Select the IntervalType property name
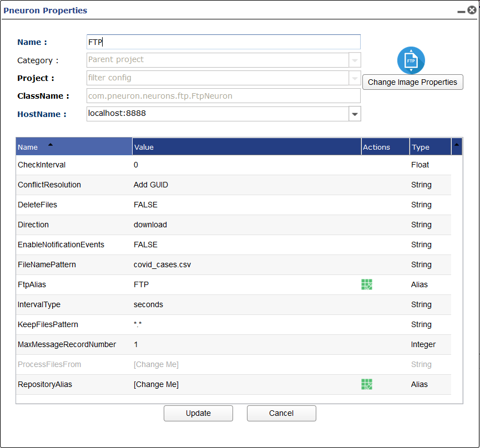 click(39, 304)
